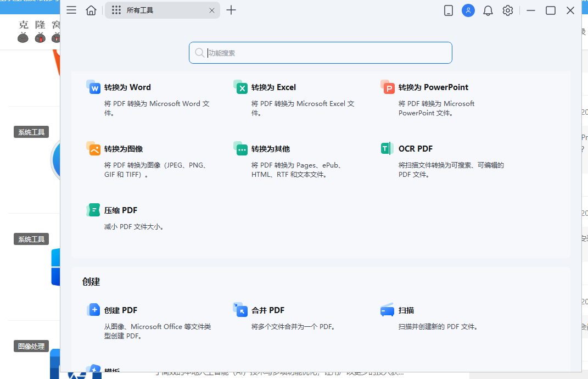
Task: Click the 将多个文件合并为一个 PDF description
Action: click(x=293, y=327)
